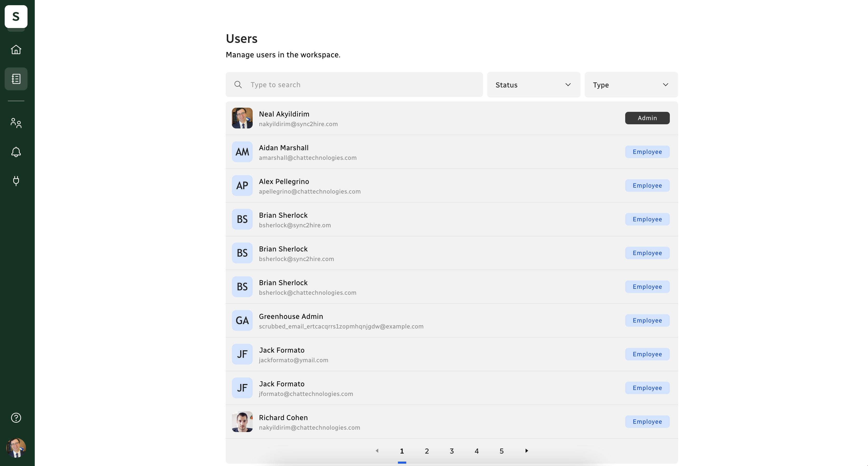
Task: Select page 5 in pagination
Action: click(502, 451)
